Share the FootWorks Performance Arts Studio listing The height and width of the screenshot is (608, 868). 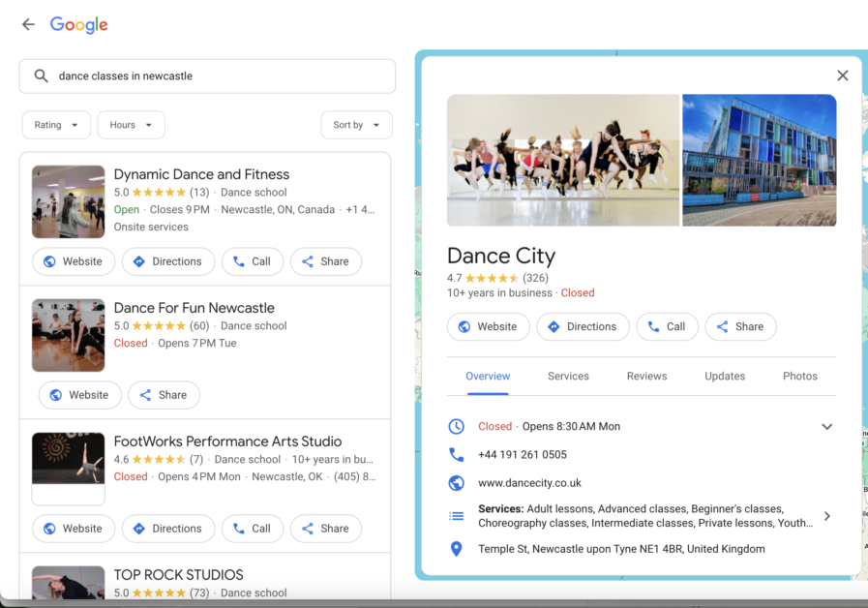(326, 529)
